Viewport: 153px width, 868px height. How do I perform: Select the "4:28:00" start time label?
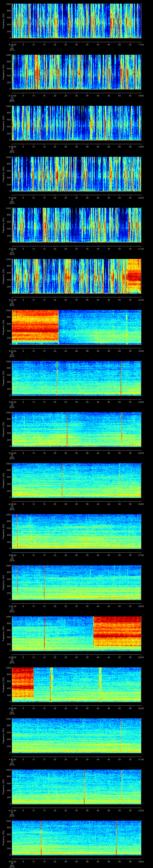pyautogui.click(x=12, y=657)
